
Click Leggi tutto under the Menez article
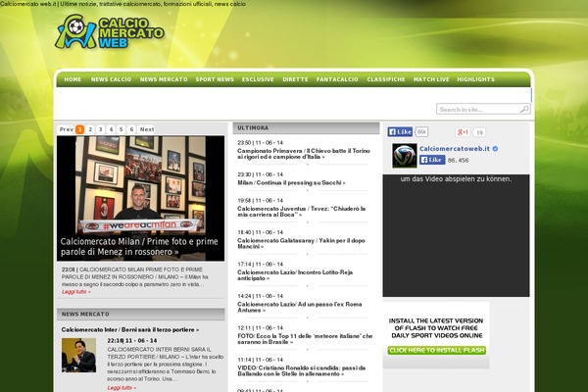tap(76, 292)
